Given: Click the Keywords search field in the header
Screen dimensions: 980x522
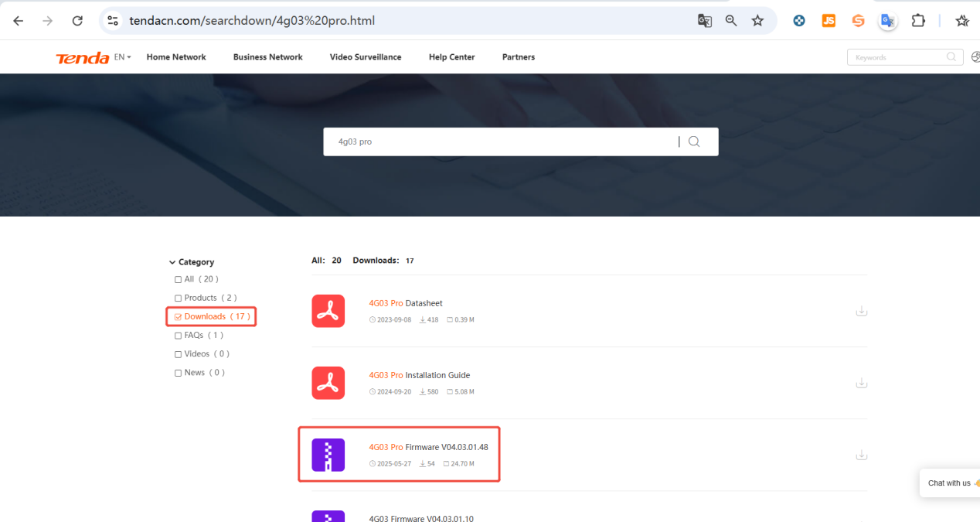Looking at the screenshot, I should tap(895, 57).
